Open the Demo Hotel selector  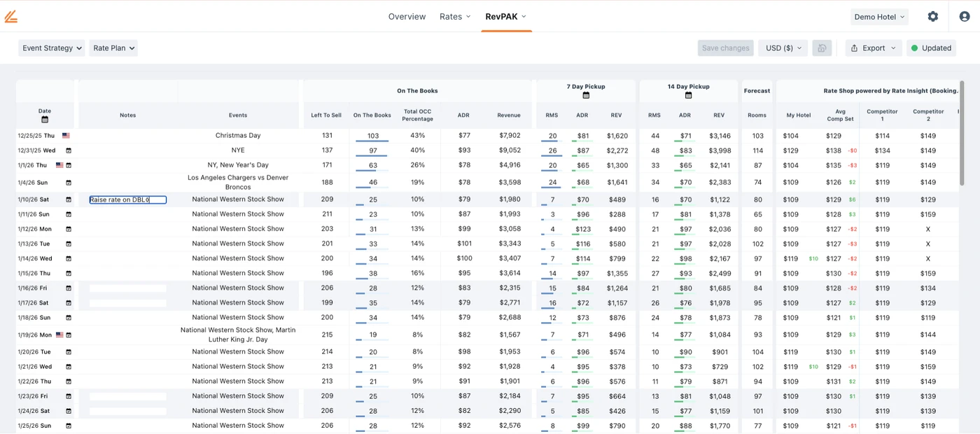879,16
